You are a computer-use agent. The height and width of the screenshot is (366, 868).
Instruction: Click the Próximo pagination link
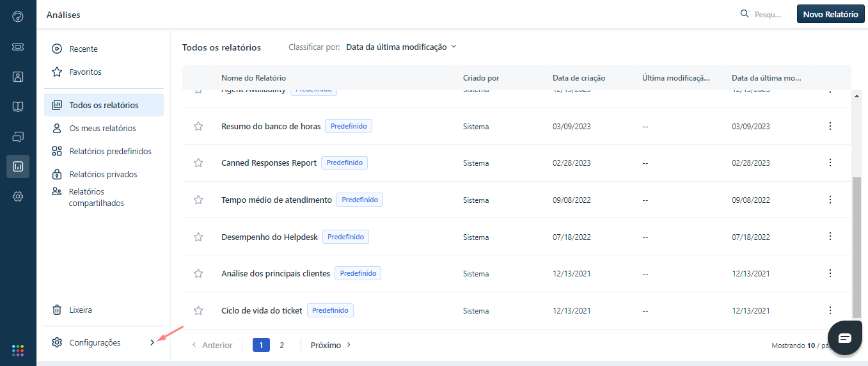coord(331,345)
